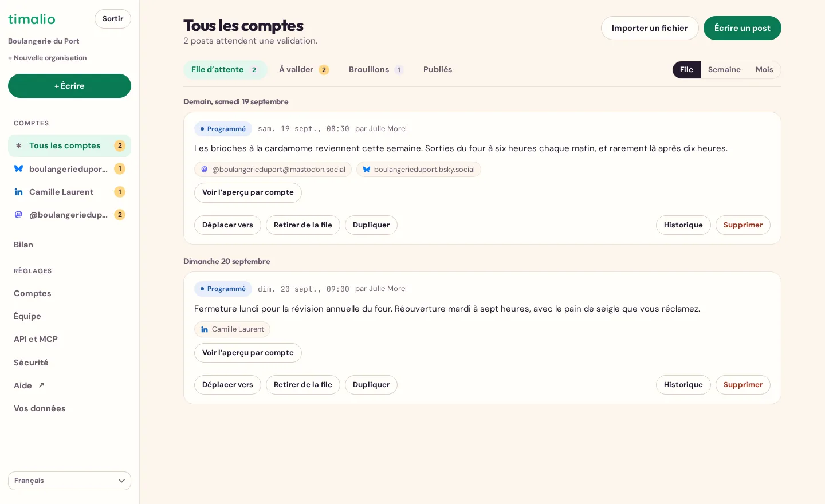Expand Déplacer vers on the brioches post

click(x=227, y=225)
